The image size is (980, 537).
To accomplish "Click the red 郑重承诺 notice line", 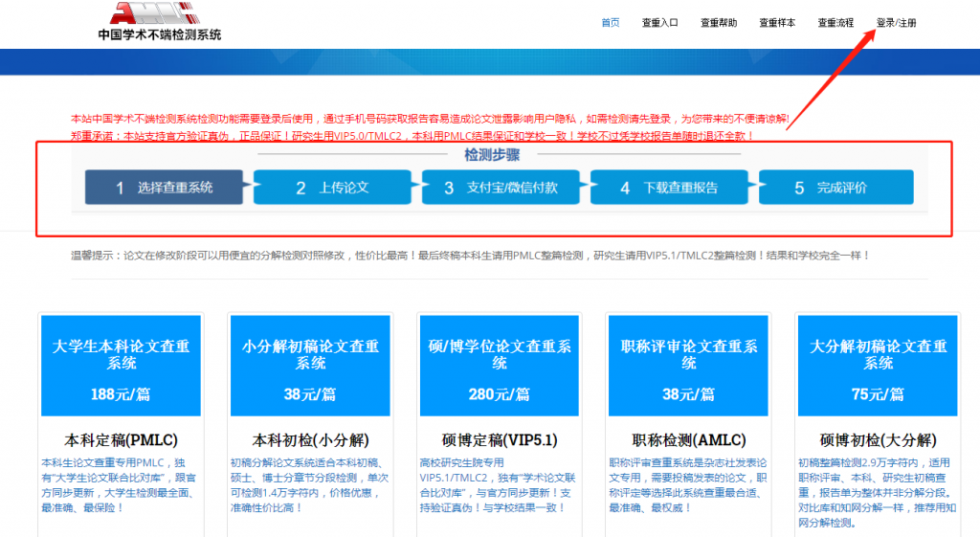I will point(412,136).
